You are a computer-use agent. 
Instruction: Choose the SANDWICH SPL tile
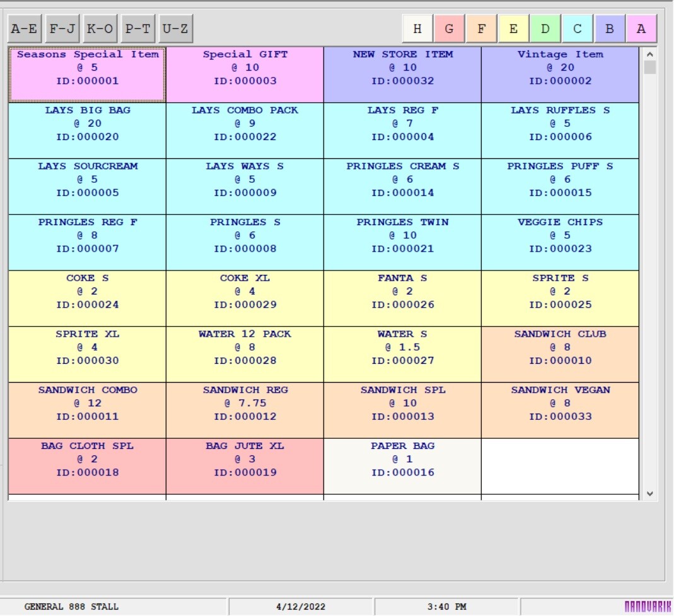click(403, 410)
